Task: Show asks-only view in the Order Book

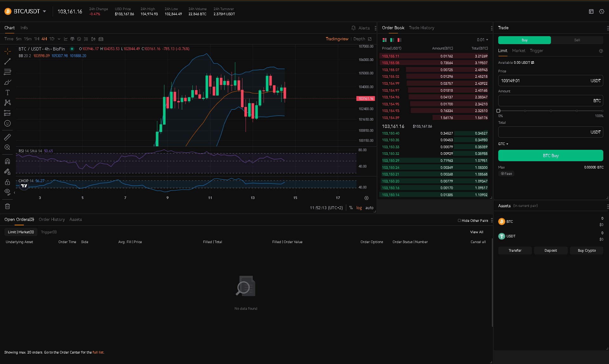Action: click(399, 40)
